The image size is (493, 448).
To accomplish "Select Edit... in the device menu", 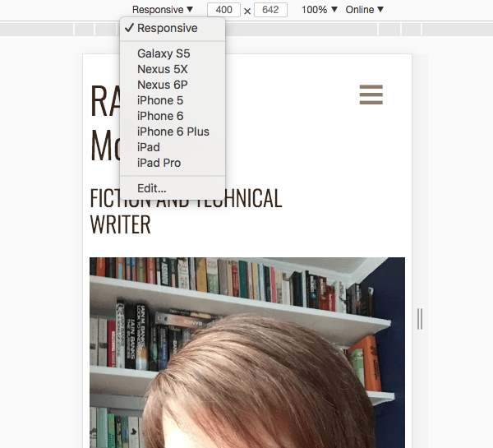I will click(x=173, y=188).
